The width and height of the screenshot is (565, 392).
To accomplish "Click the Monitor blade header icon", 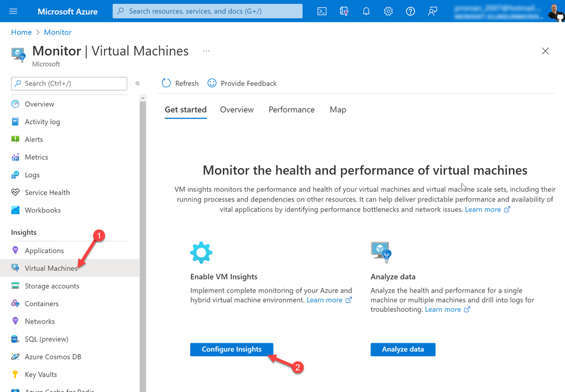I will [18, 55].
